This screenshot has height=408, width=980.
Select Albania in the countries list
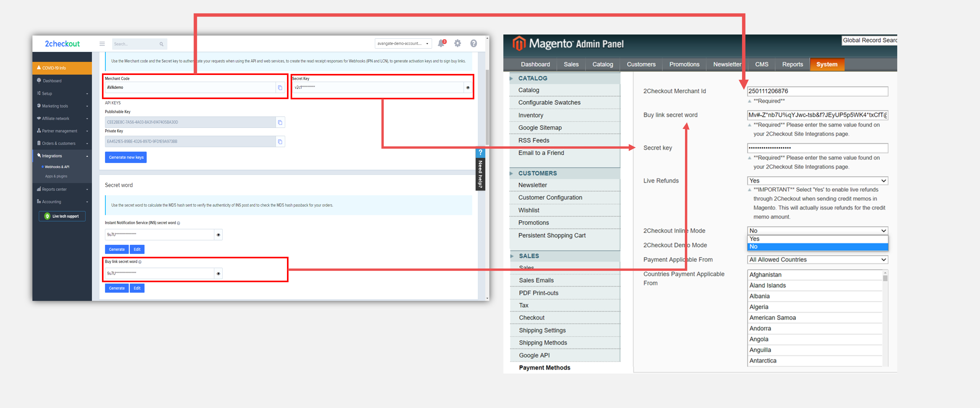814,296
